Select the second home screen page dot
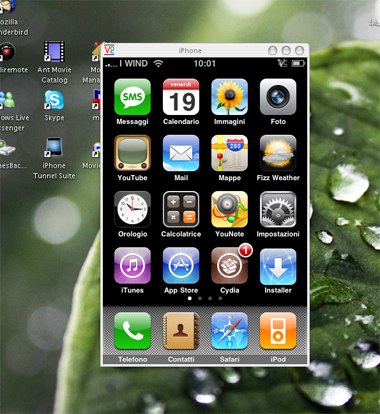The width and height of the screenshot is (380, 414). pos(200,298)
